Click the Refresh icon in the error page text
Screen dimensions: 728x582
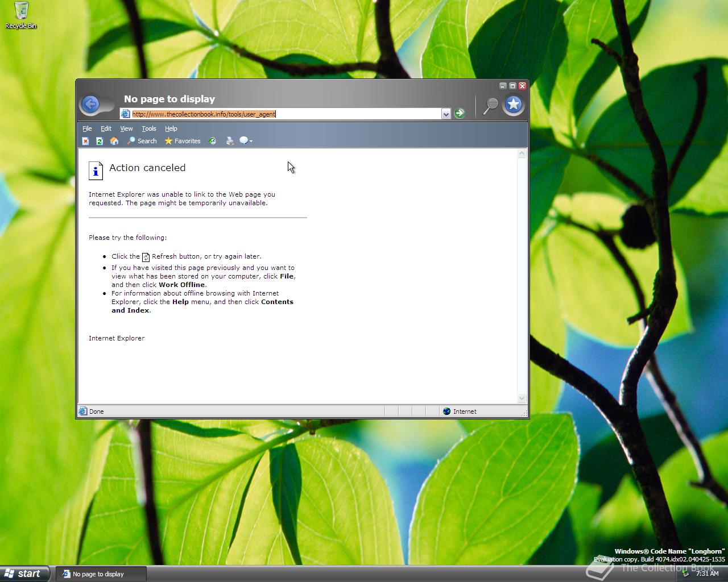[146, 257]
